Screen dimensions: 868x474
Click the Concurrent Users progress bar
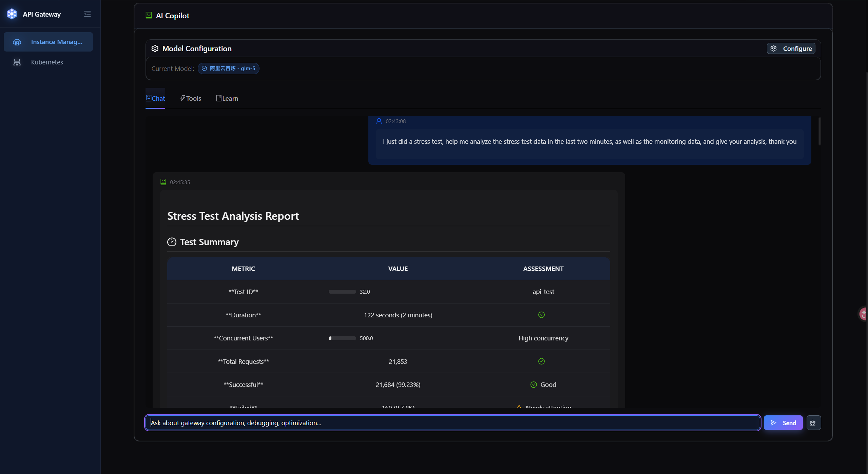pos(342,338)
